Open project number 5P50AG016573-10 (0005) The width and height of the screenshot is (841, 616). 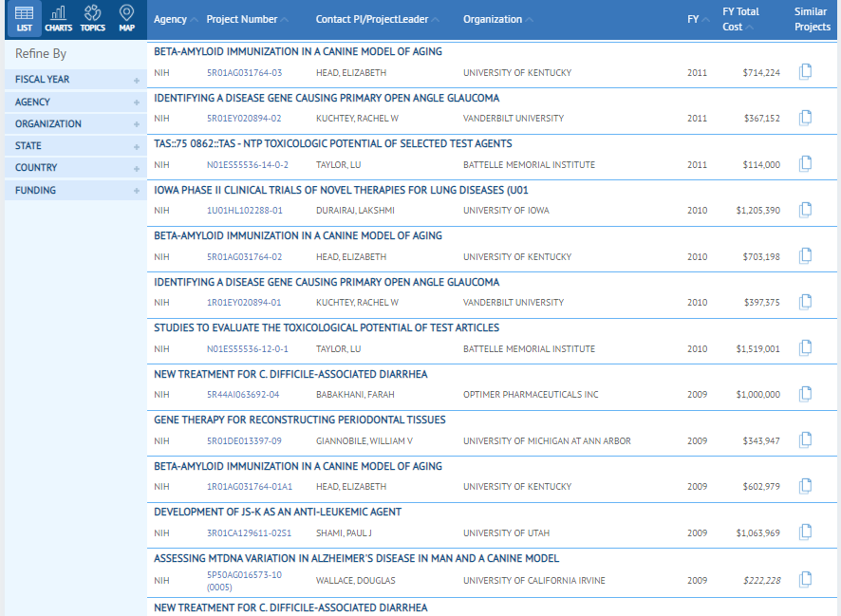coord(244,581)
